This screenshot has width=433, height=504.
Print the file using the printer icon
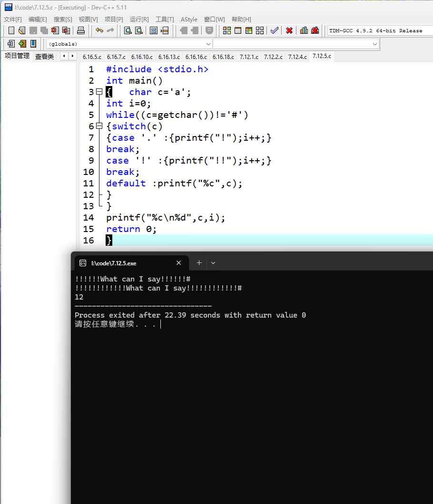(81, 30)
